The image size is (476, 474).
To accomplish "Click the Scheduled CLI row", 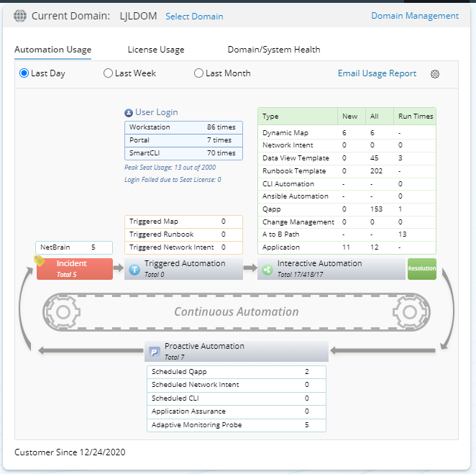I will point(237,398).
